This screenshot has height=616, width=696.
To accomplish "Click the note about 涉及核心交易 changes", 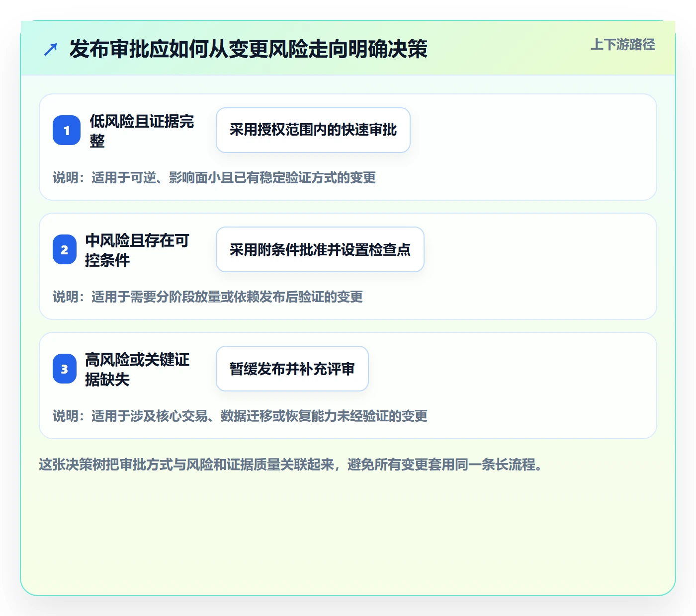I will (240, 416).
